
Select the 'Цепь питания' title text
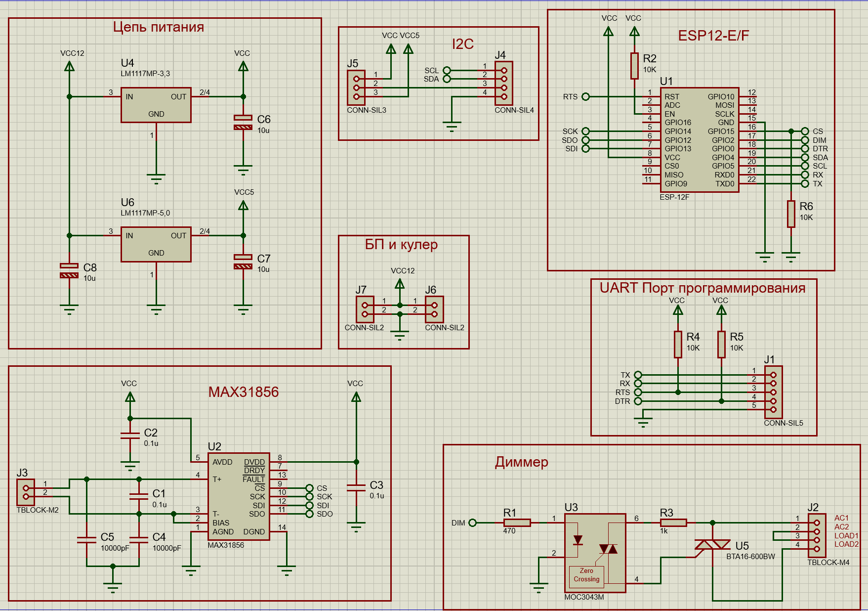159,27
